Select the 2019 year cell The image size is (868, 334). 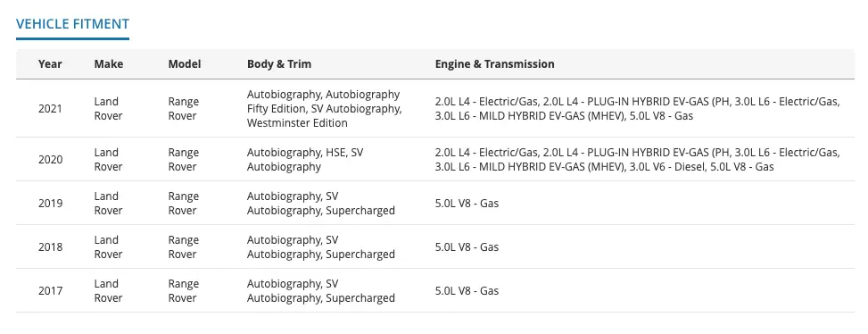[x=50, y=204]
